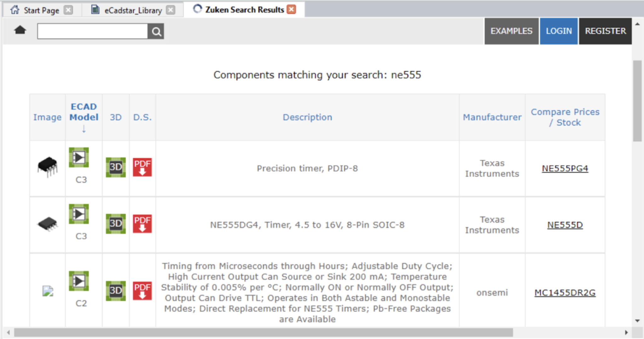Download PDF datasheet for NE555DG4 timer
Screen dimensions: 644x339
142,224
